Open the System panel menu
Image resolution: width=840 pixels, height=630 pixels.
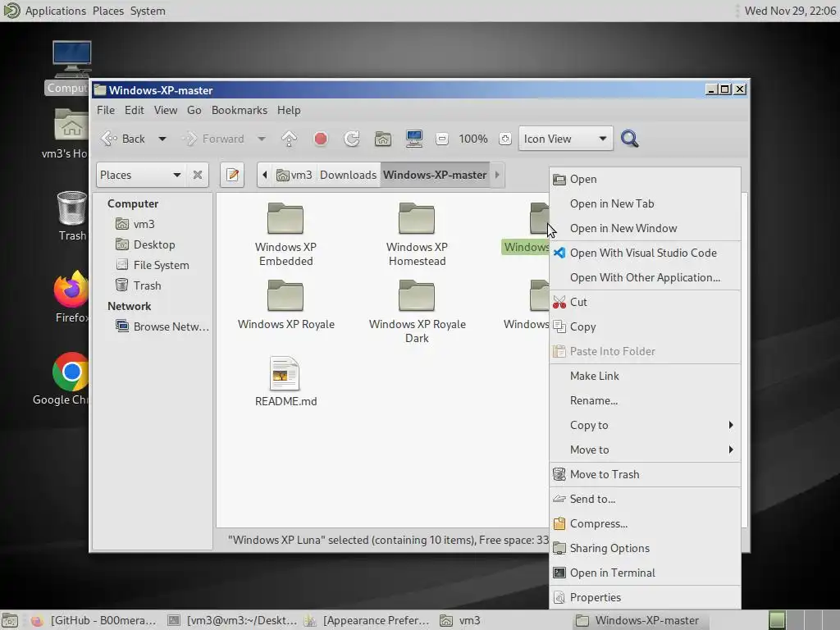[x=148, y=11]
